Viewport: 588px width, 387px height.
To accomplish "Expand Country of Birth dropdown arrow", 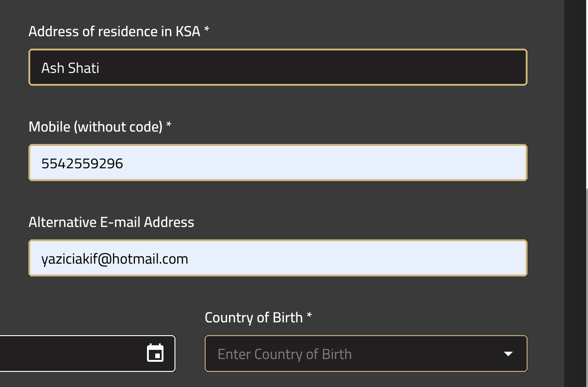I will coord(508,354).
